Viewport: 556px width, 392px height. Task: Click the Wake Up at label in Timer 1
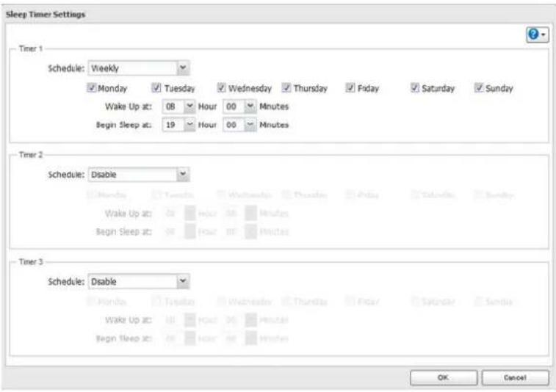(x=129, y=106)
